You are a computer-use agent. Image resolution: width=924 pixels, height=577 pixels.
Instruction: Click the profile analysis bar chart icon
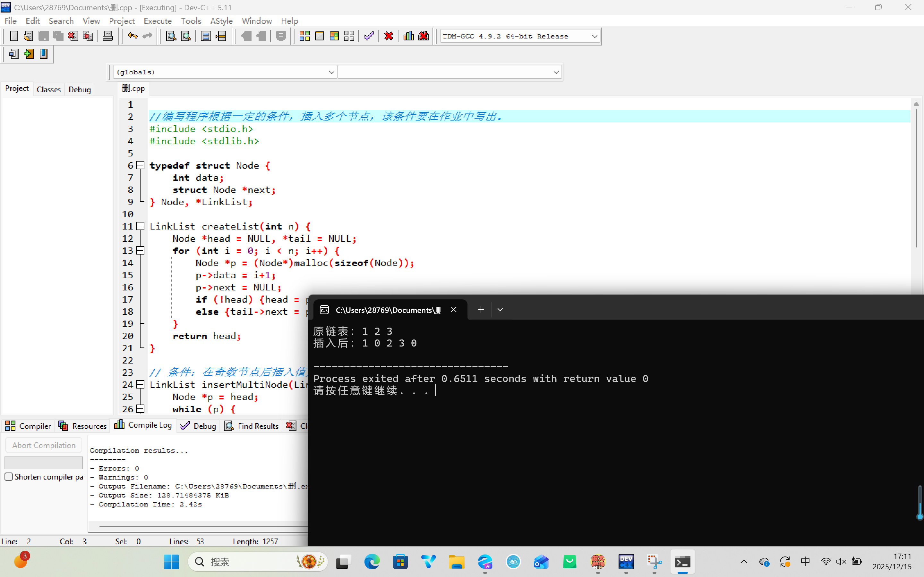click(x=408, y=36)
